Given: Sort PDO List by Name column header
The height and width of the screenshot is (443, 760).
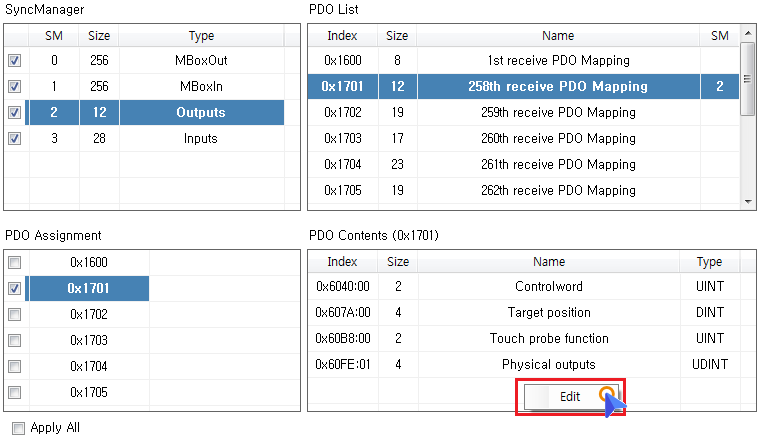Looking at the screenshot, I should tap(557, 36).
